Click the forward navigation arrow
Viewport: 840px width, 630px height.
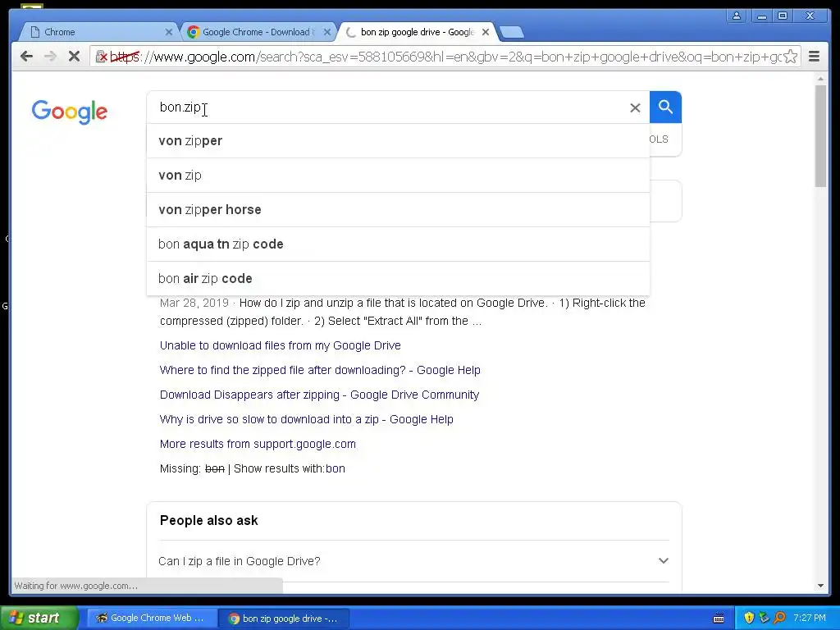(x=50, y=57)
